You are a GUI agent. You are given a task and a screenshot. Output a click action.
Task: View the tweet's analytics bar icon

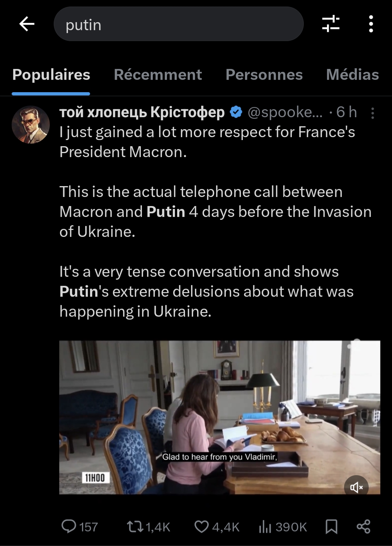pyautogui.click(x=265, y=526)
